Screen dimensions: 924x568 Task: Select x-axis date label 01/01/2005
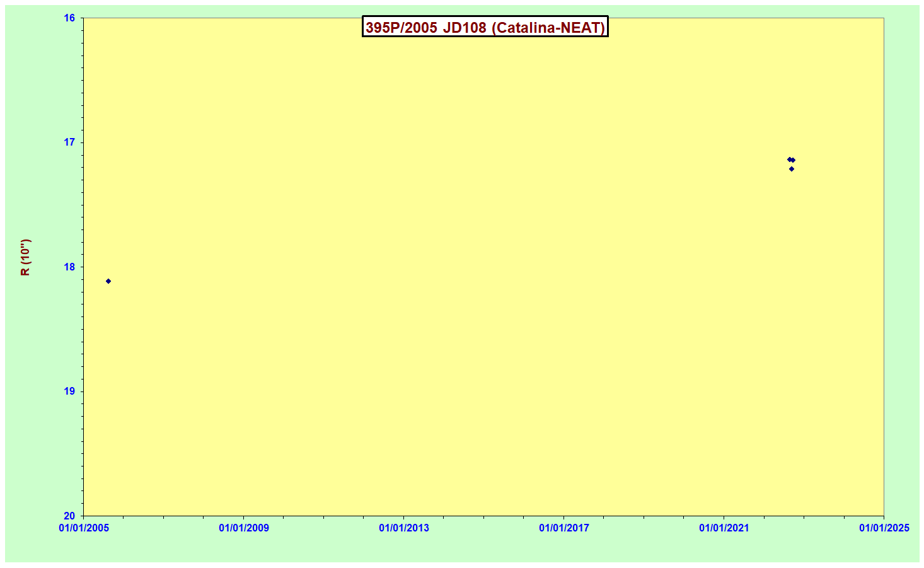(x=84, y=528)
